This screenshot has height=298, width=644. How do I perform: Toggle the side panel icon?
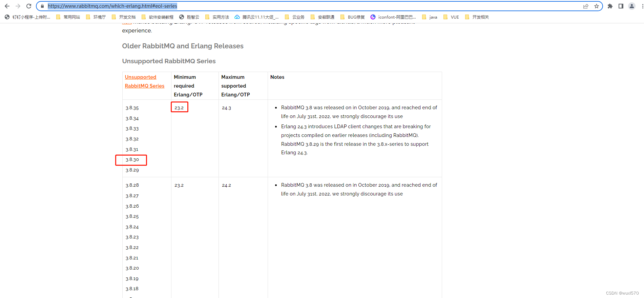tap(621, 6)
